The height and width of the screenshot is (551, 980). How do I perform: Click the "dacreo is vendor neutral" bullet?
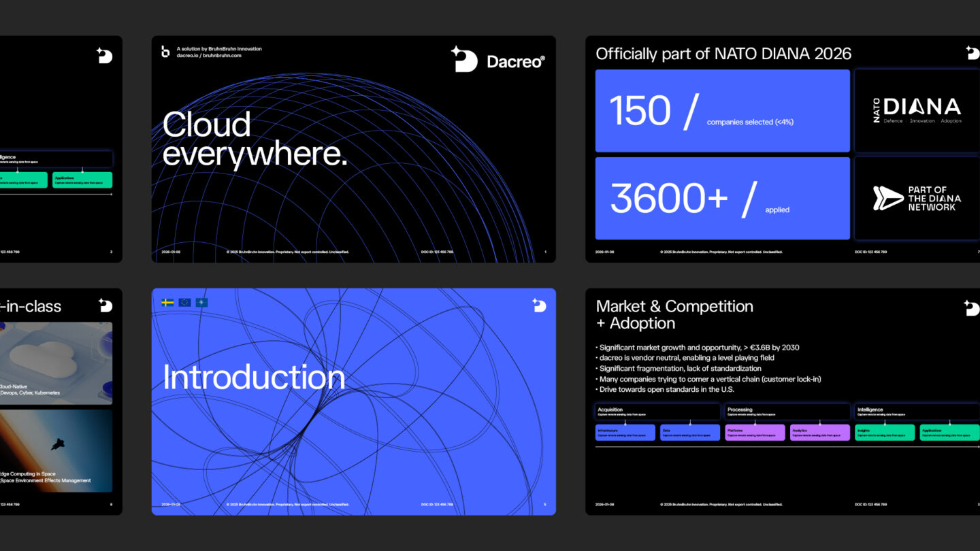(685, 358)
